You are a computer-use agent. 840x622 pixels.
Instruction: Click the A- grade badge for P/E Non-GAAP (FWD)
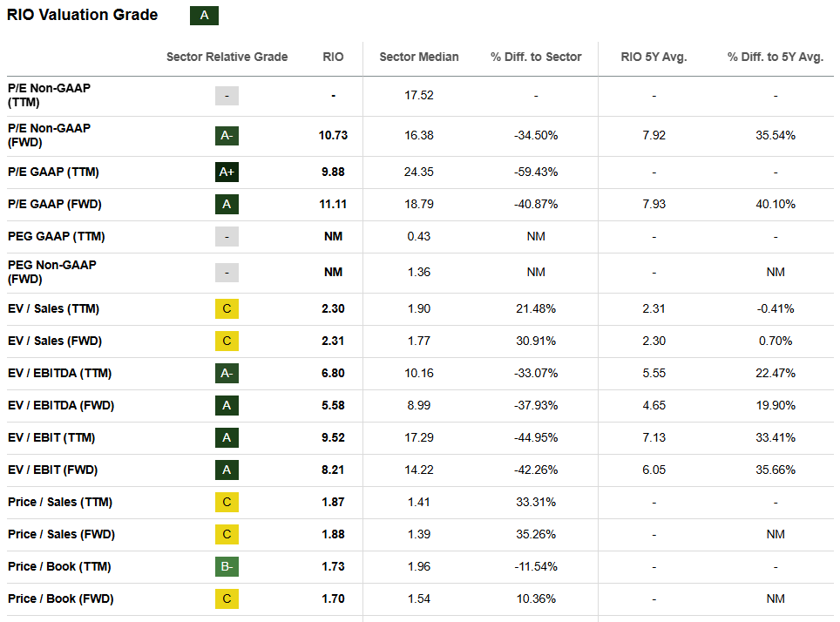click(x=227, y=136)
